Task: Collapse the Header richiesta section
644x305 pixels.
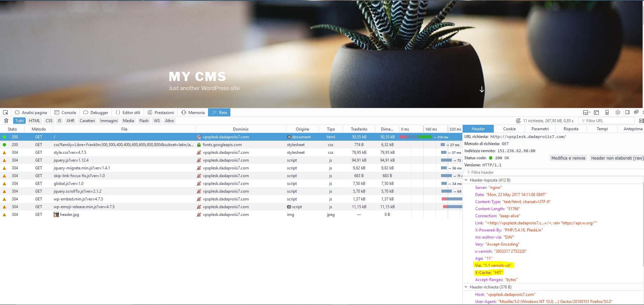Action: (466, 287)
